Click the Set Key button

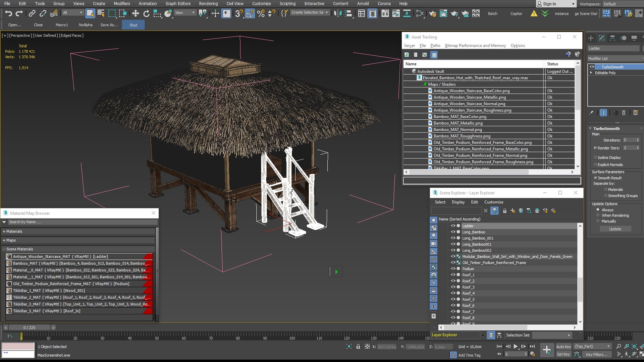click(563, 354)
